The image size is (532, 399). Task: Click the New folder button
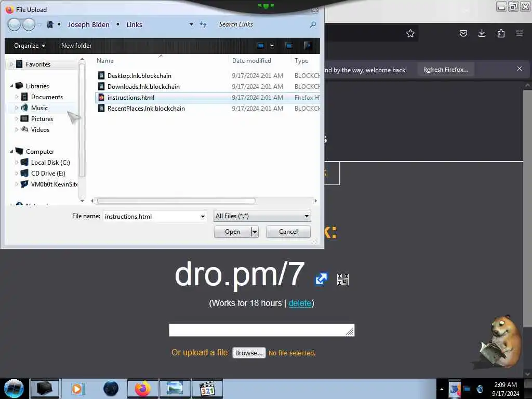point(76,46)
